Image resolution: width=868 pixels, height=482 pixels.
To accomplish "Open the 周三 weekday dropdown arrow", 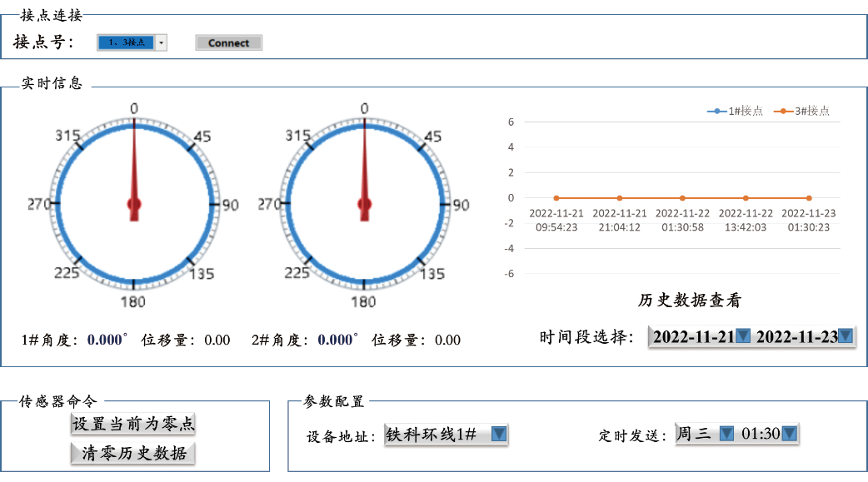I will (726, 434).
